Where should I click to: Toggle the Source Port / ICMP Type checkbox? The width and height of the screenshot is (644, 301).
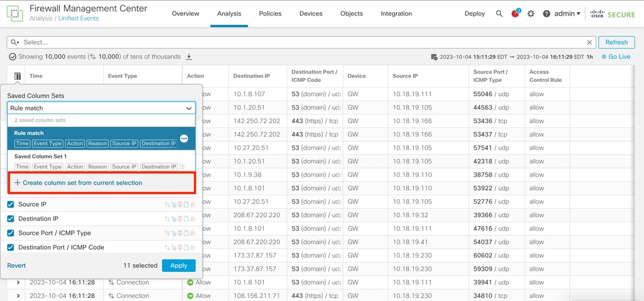point(11,233)
